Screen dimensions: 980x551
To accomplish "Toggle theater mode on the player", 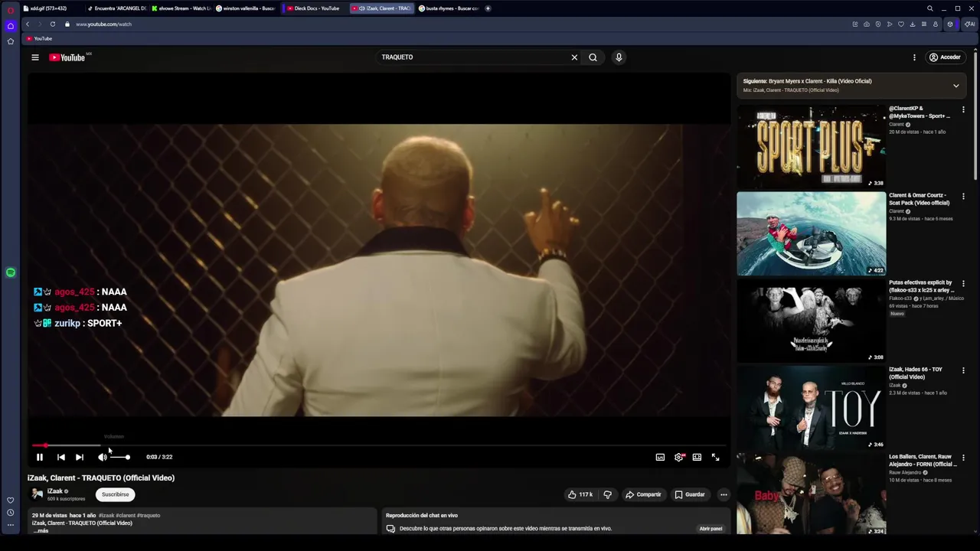I will click(697, 457).
